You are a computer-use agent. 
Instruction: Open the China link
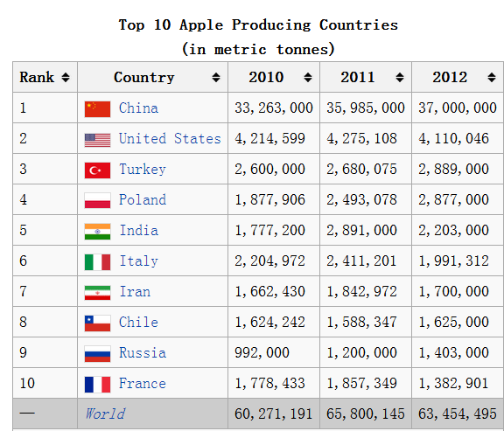click(x=138, y=108)
